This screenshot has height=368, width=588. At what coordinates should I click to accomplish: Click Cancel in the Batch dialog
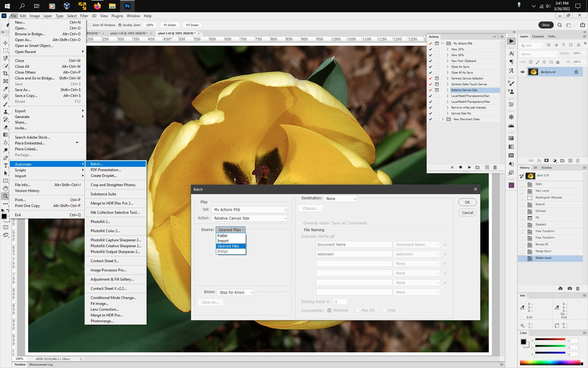coord(467,213)
